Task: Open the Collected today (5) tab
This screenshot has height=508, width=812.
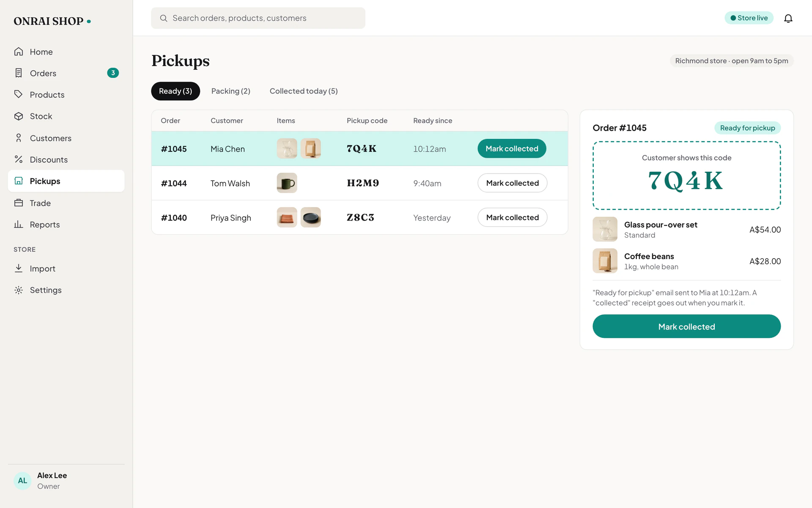Action: 304,91
